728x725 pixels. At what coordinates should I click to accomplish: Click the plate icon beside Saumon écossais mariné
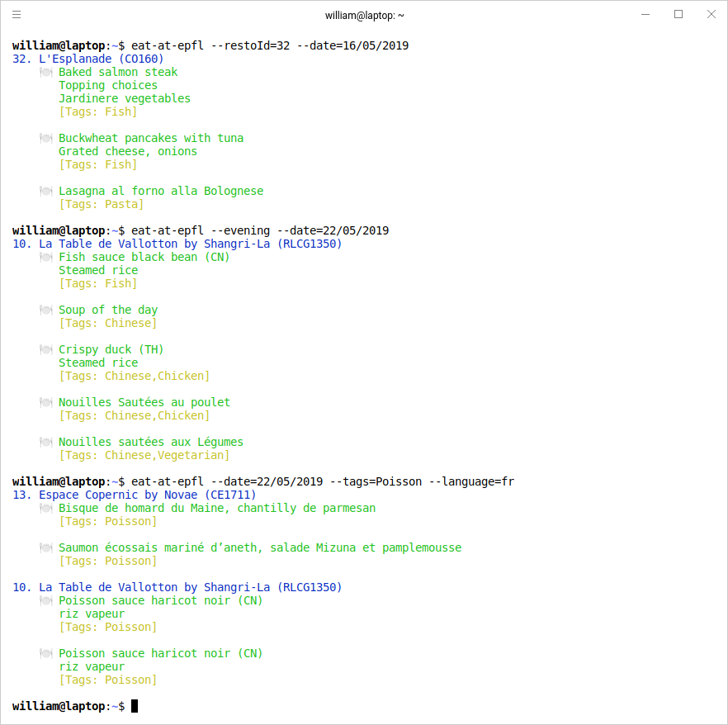(46, 548)
